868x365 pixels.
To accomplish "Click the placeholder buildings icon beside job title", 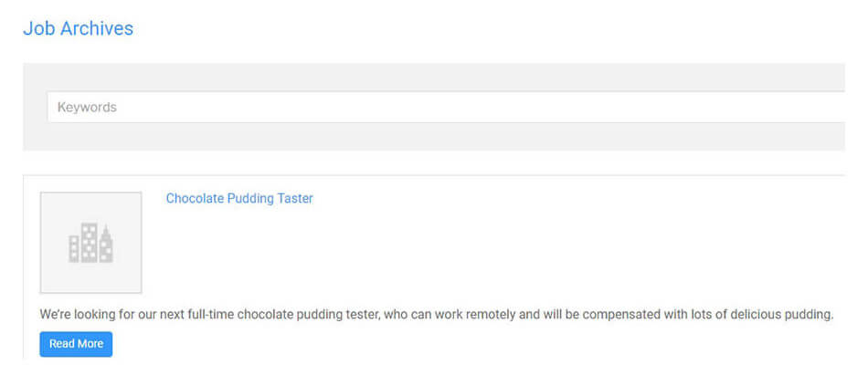I will point(90,243).
